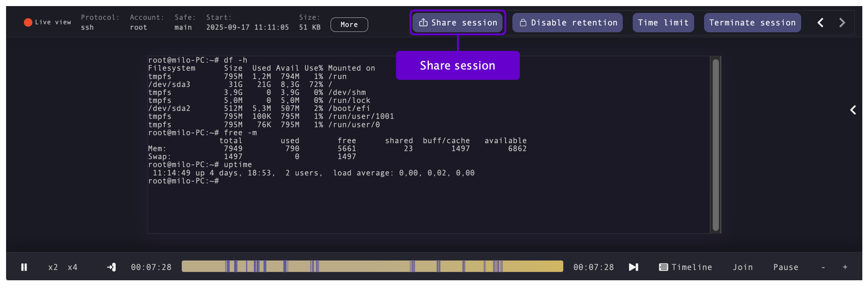Image resolution: width=868 pixels, height=289 pixels.
Task: Decrease terminal zoom with minus
Action: click(x=823, y=267)
